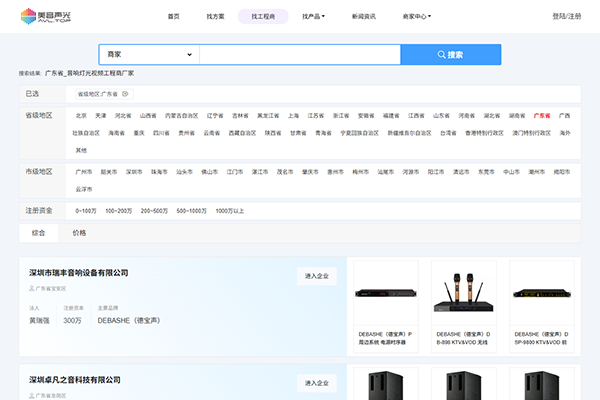Click the 登陆/注册 link
The height and width of the screenshot is (400, 600).
click(x=567, y=16)
